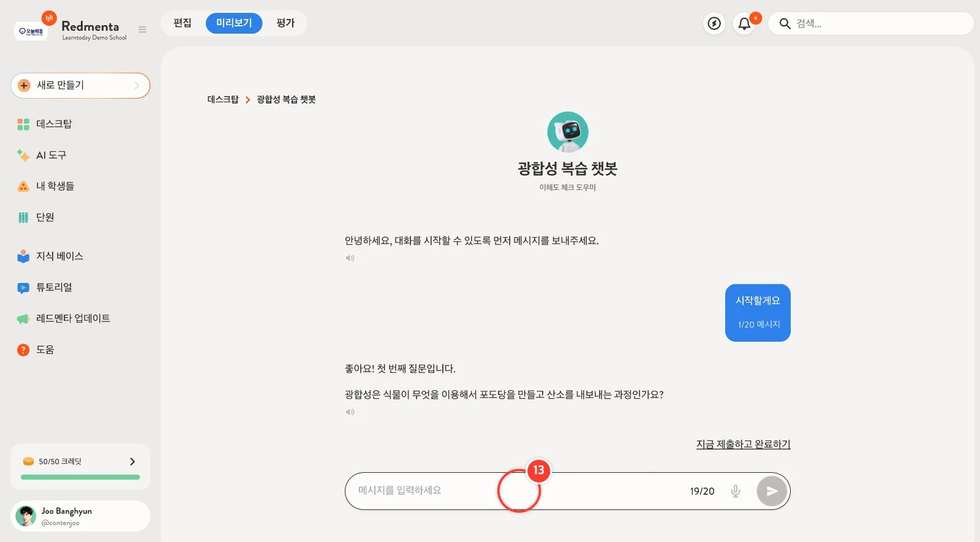Click Joo Banghyun's profile photo
Viewport: 980px width, 542px height.
point(26,516)
